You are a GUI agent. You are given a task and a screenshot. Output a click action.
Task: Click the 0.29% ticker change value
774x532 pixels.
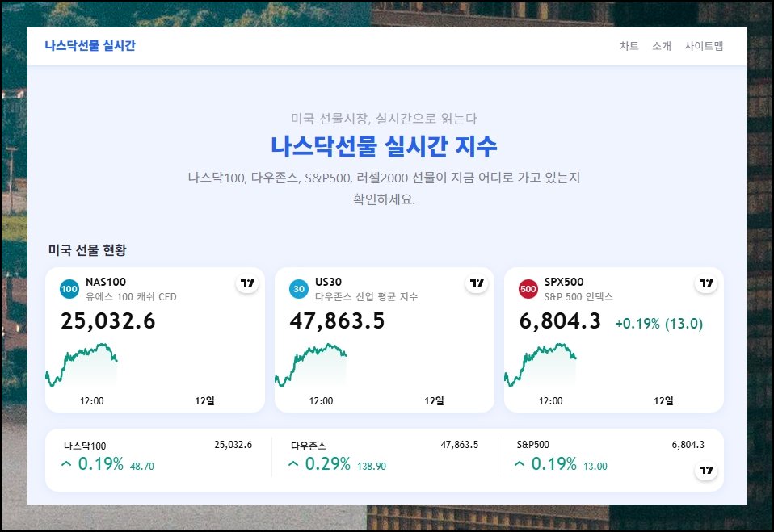pyautogui.click(x=328, y=464)
